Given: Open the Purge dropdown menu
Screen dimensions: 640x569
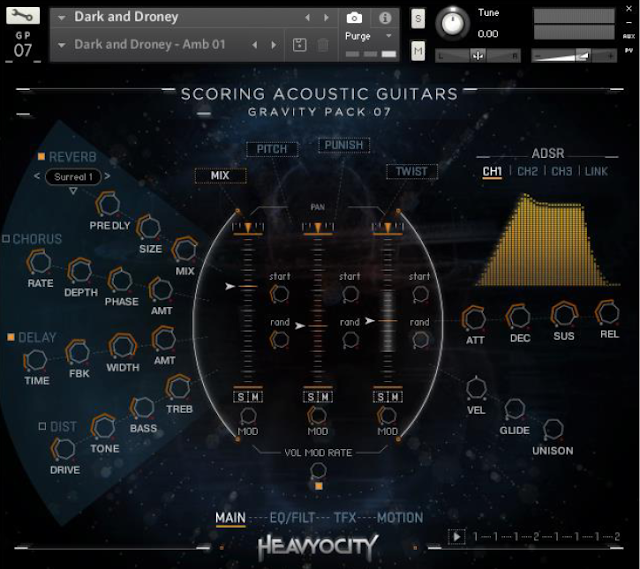Looking at the screenshot, I should 389,36.
